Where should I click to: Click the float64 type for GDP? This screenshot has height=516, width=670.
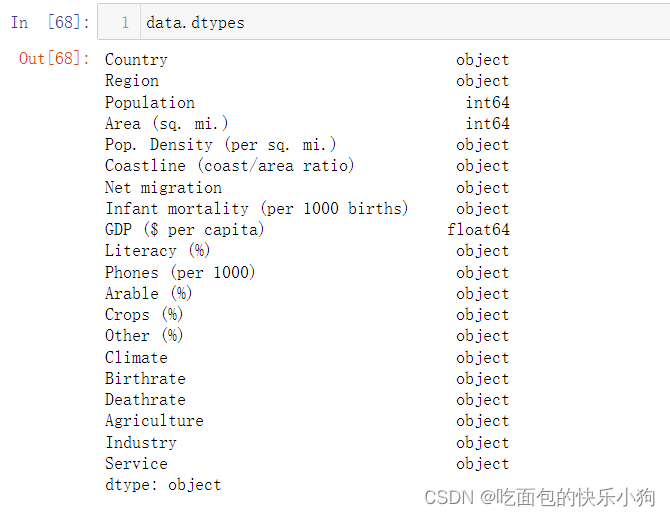click(478, 229)
